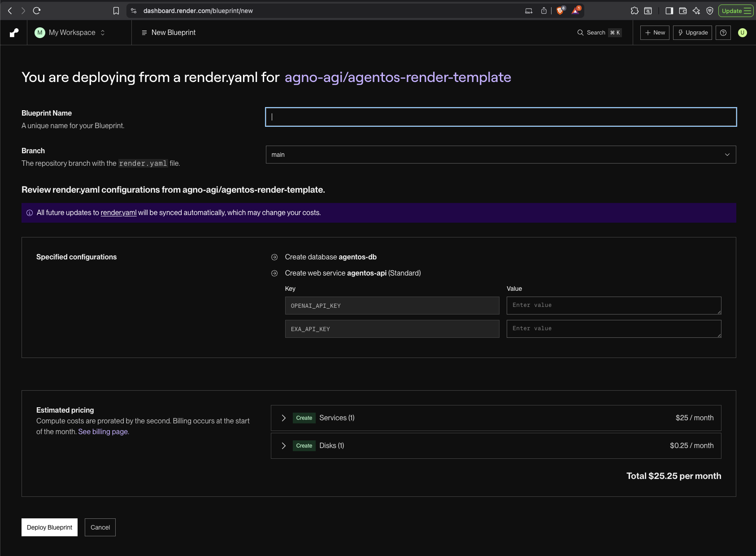Click the Deploy Blueprint button
The width and height of the screenshot is (756, 556).
tap(49, 527)
